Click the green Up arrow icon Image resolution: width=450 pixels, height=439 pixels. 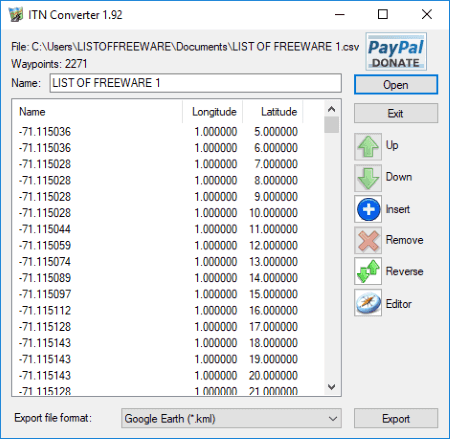(x=368, y=146)
